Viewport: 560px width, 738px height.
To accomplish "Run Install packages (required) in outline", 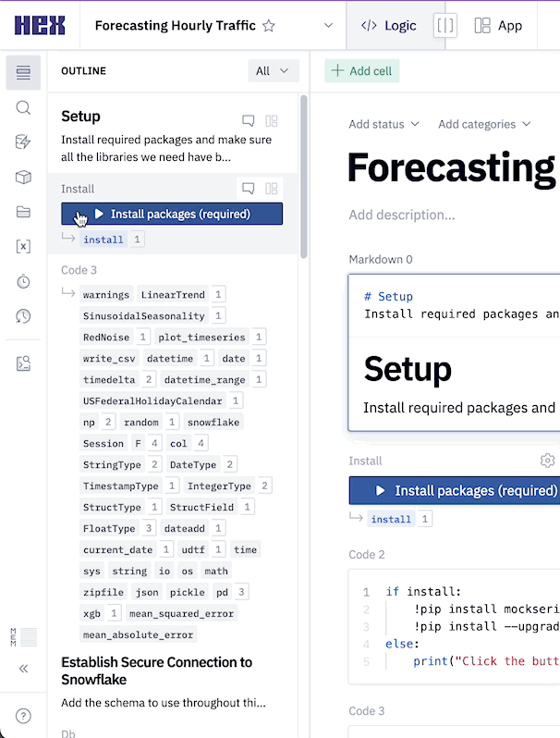I will 172,214.
